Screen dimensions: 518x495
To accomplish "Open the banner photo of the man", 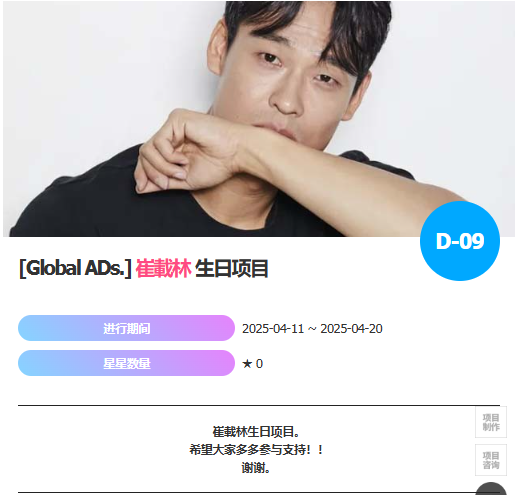I will [259, 119].
